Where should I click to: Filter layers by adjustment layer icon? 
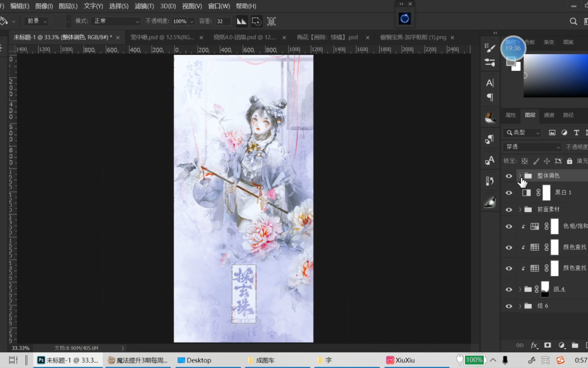click(x=564, y=133)
